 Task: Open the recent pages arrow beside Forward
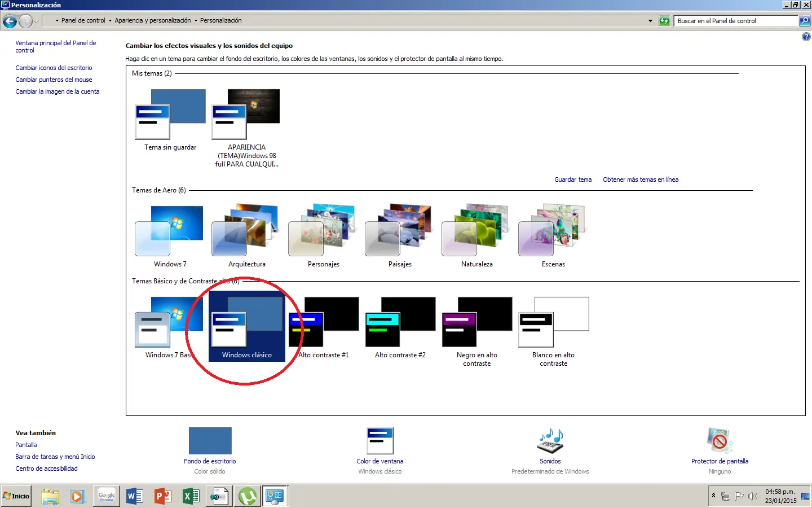pos(37,21)
